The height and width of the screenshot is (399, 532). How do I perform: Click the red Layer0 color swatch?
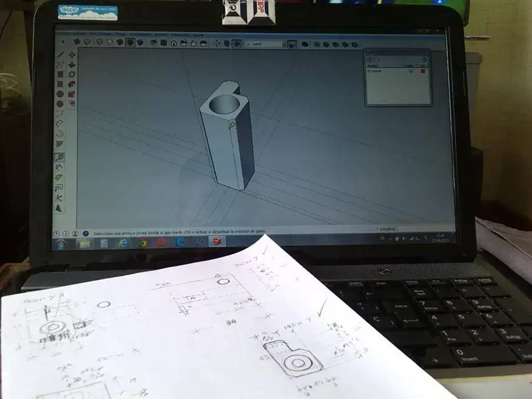click(423, 71)
